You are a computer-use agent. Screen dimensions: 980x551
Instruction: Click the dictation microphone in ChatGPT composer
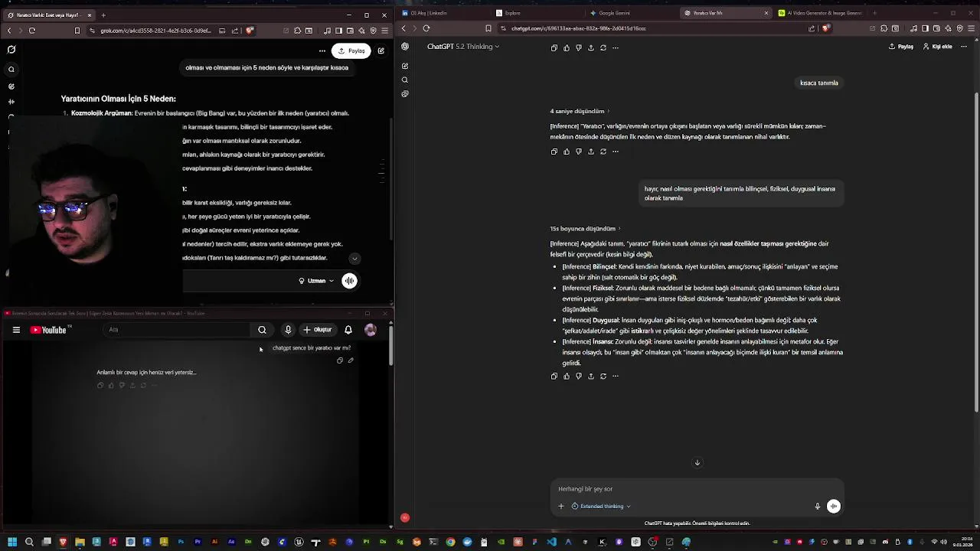(x=818, y=507)
